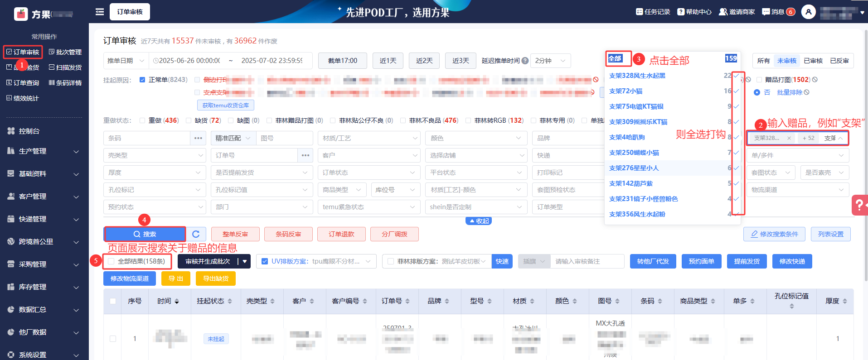Image resolution: width=868 pixels, height=360 pixels.
Task: Toggle the UV排版方案 checkbox
Action: (265, 261)
